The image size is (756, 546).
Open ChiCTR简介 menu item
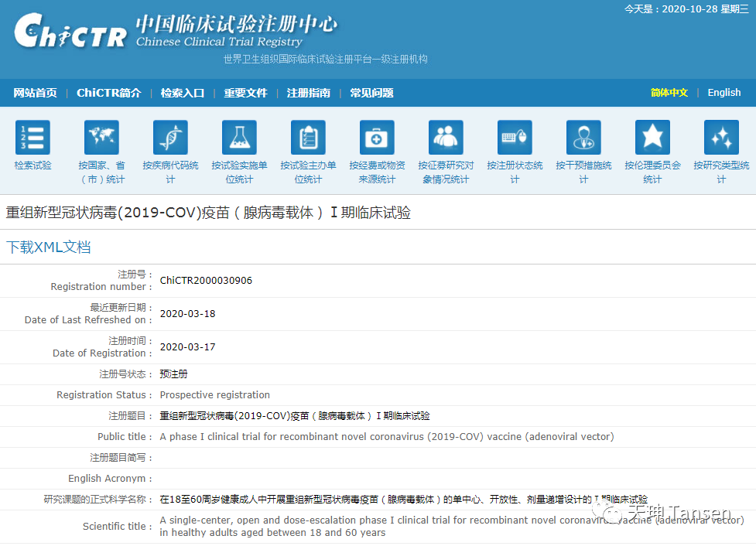click(x=109, y=93)
